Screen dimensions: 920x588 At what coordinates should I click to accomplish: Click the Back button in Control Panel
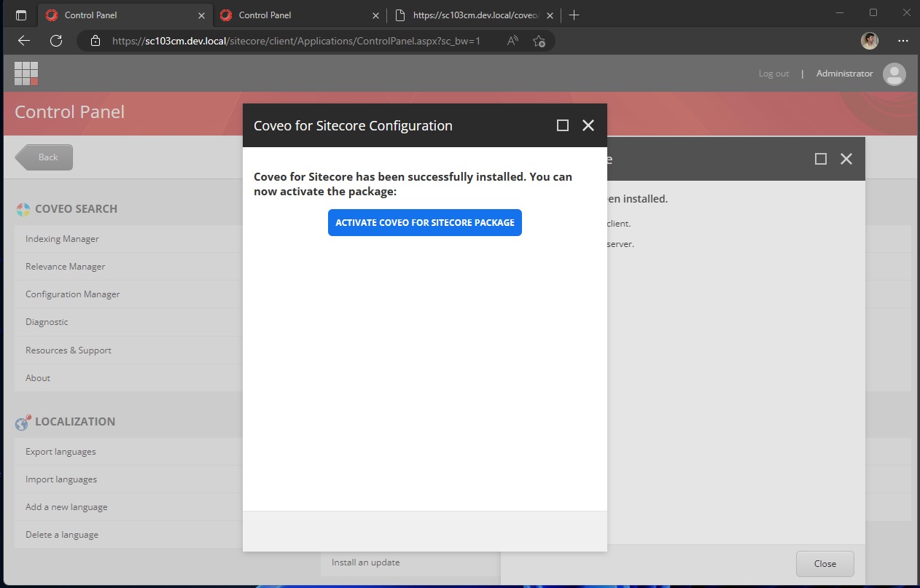(x=44, y=157)
